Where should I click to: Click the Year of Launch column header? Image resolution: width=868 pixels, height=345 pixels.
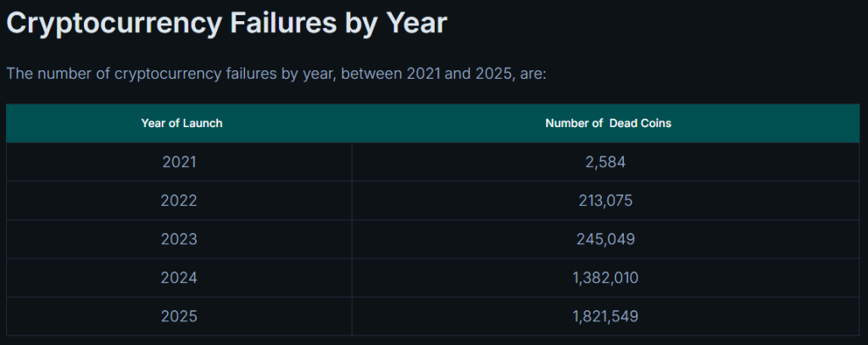coord(181,124)
